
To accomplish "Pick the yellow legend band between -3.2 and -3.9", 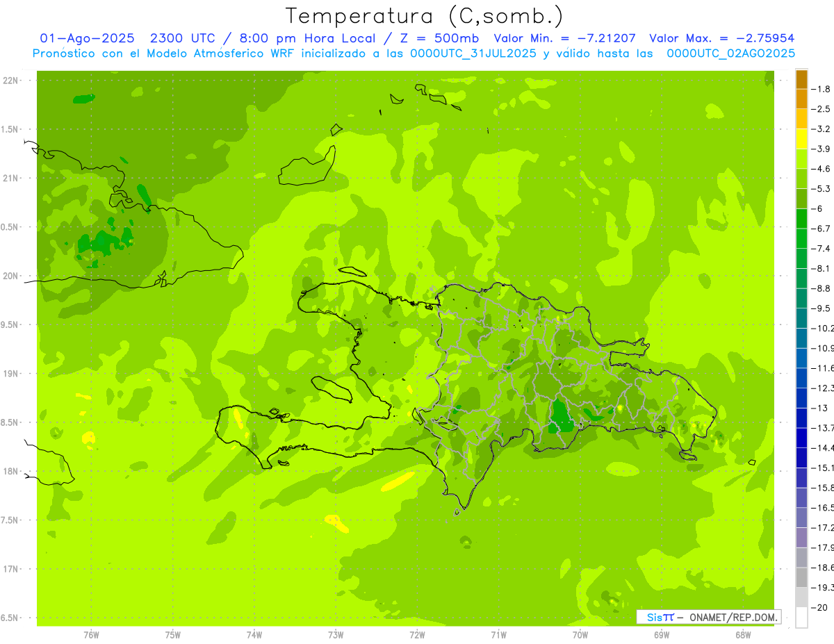I will (801, 139).
